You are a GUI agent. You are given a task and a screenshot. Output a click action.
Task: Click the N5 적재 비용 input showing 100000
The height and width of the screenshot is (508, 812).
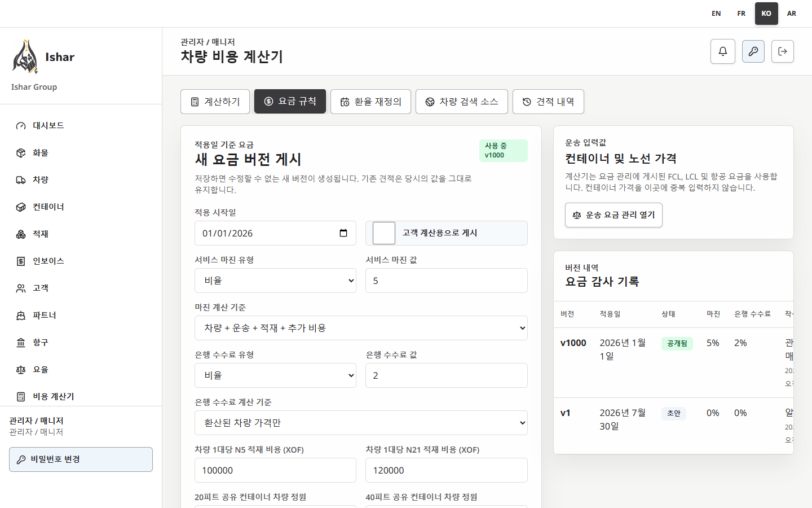point(275,470)
